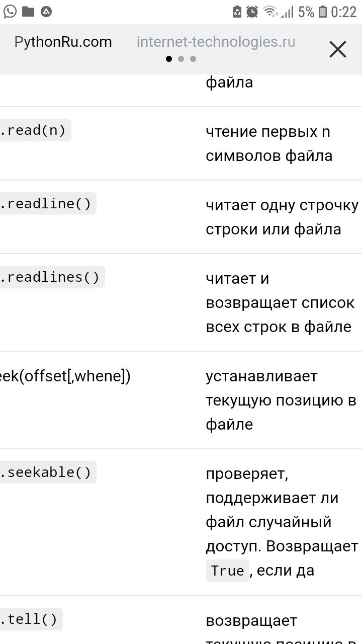Tap the .readlines() code snippet

click(x=50, y=277)
